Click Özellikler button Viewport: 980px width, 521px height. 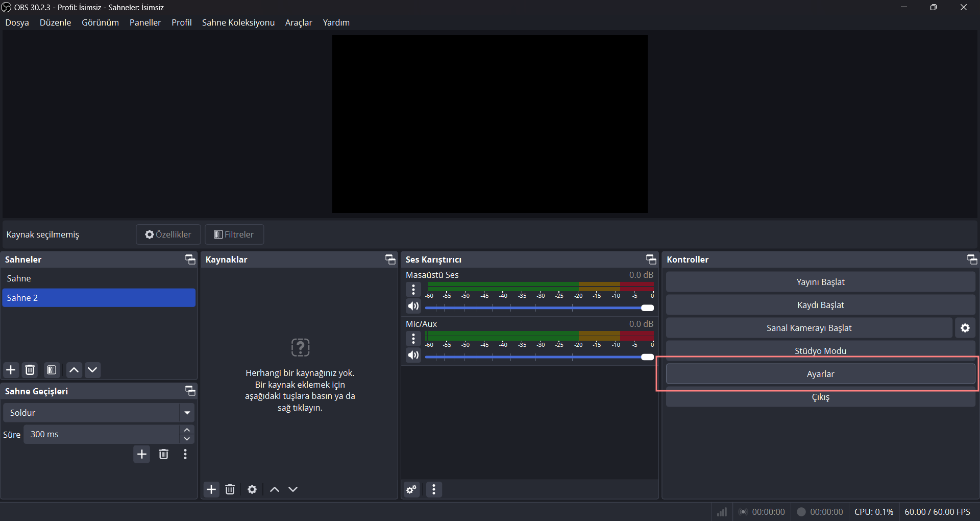168,234
